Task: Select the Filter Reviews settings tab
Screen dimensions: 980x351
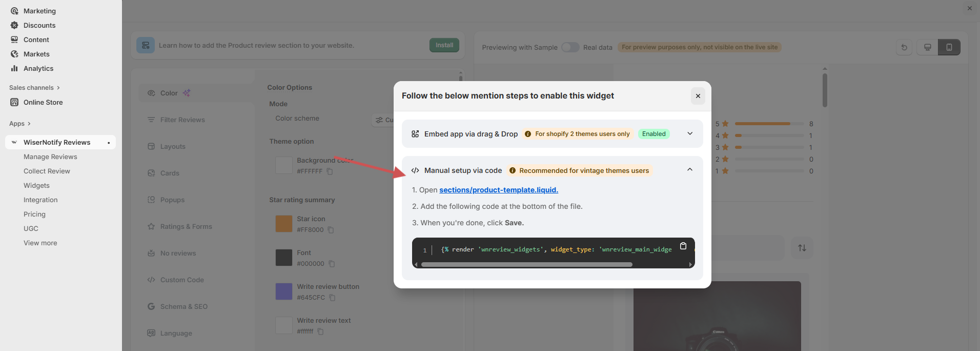Action: (x=182, y=120)
